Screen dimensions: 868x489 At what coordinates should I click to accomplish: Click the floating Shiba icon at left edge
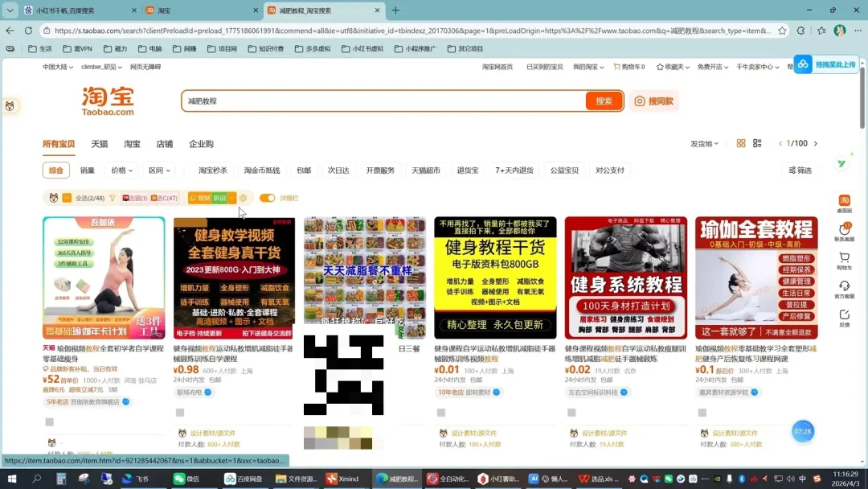(x=10, y=106)
